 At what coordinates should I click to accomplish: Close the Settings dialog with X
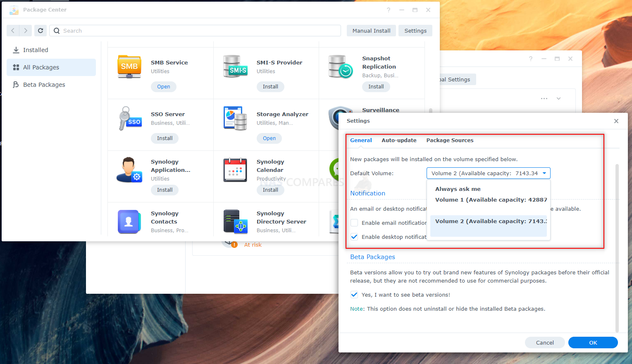[616, 121]
